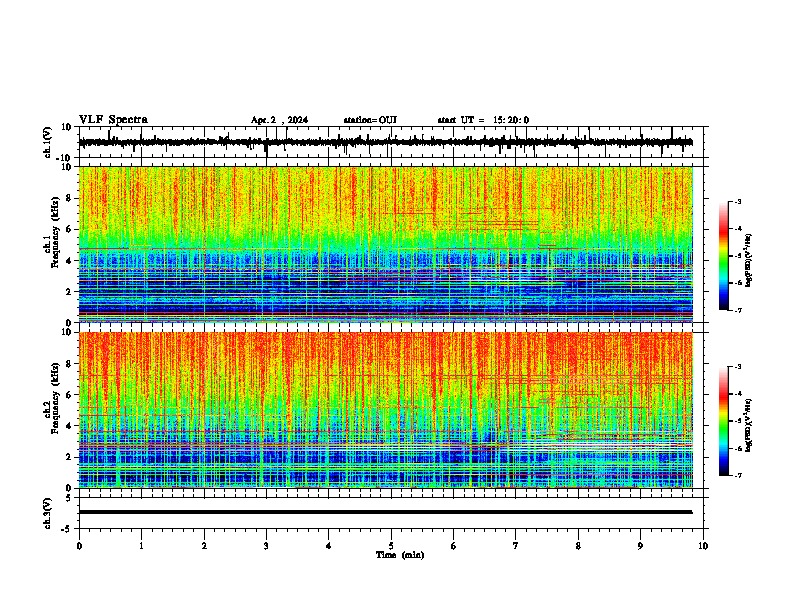The width and height of the screenshot is (792, 612).
Task: Click the ch.1 voltage waveform trace
Action: (x=386, y=142)
